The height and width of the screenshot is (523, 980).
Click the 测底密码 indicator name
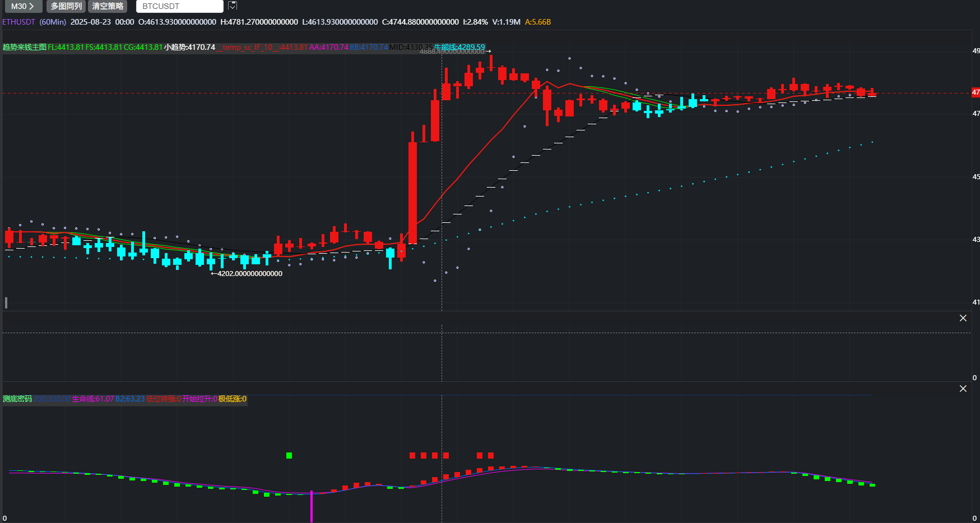[x=17, y=399]
